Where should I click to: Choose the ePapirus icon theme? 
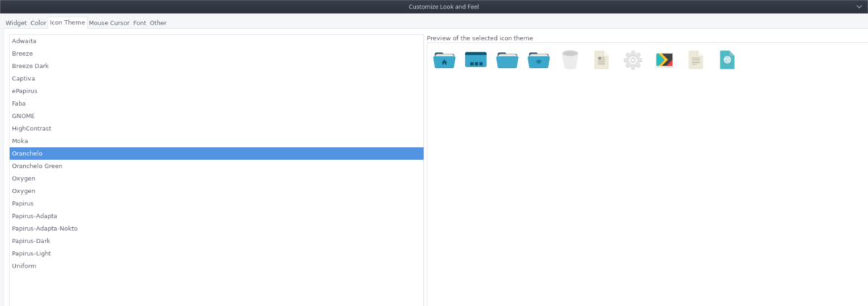[x=216, y=91]
